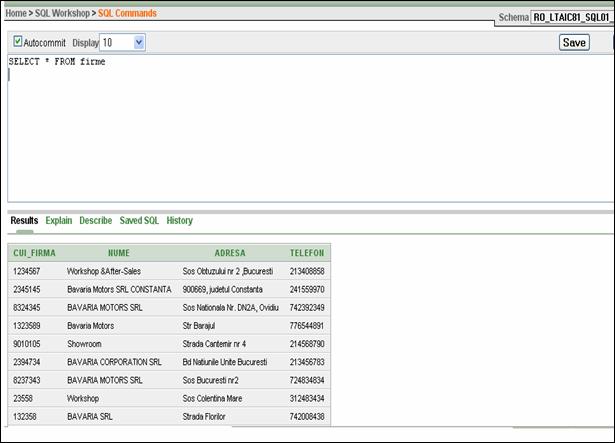Show the History tab

[180, 221]
